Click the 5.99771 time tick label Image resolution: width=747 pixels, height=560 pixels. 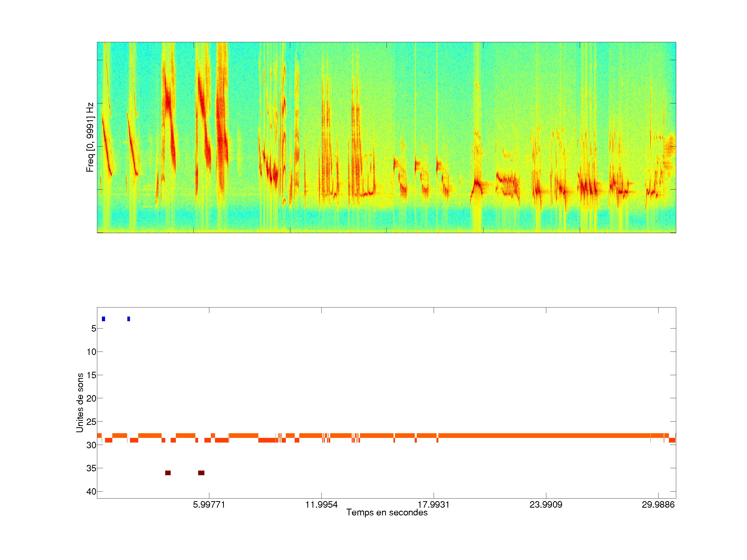coord(209,505)
